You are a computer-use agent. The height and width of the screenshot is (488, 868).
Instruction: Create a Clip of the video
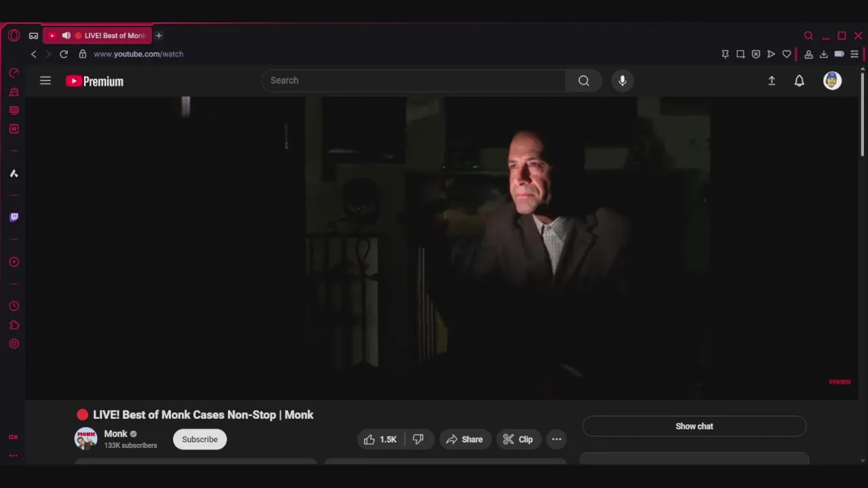[518, 439]
